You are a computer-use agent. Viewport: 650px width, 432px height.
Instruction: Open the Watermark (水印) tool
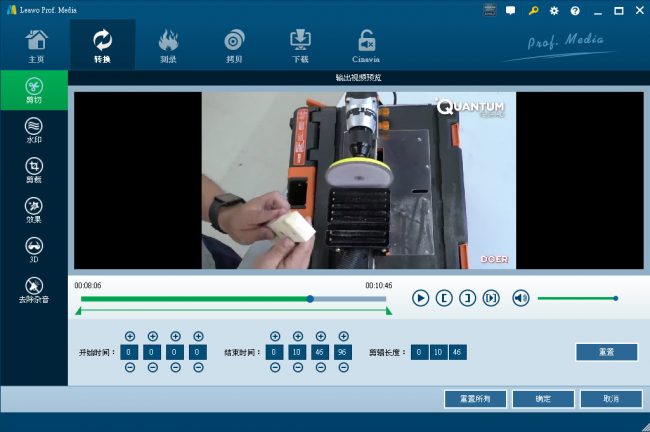(34, 130)
